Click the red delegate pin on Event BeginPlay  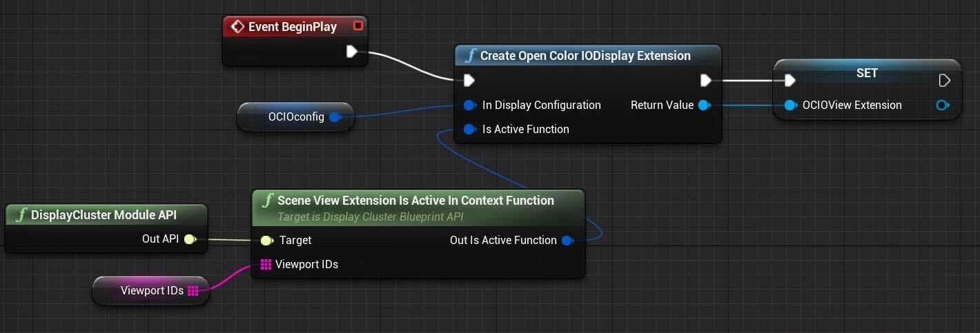[357, 26]
